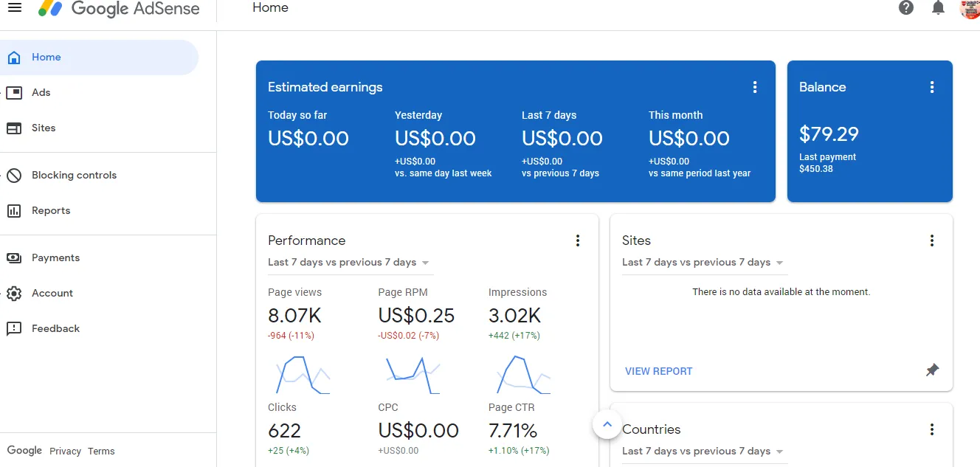Image resolution: width=980 pixels, height=467 pixels.
Task: Open the Sites section icon
Action: 13,128
